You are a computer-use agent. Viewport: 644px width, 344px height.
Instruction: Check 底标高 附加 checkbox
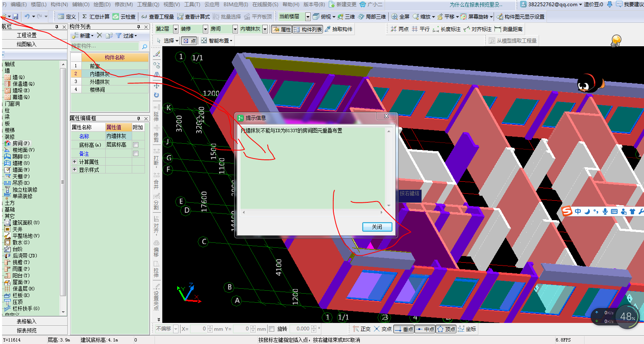pyautogui.click(x=135, y=145)
